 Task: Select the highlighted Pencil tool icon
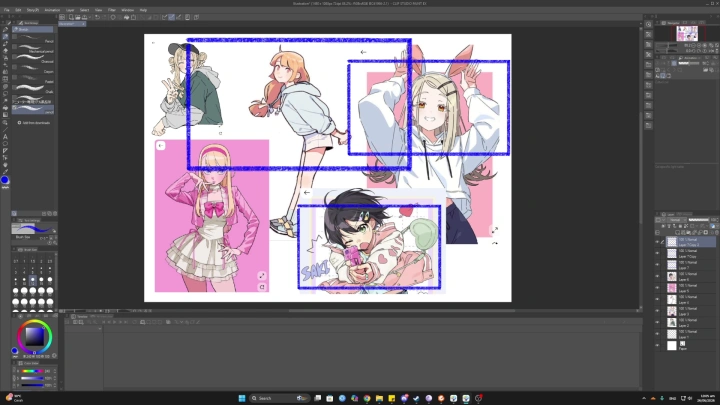[x=6, y=36]
